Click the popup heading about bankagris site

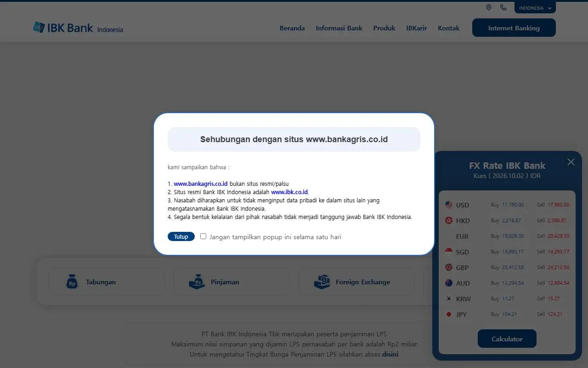[x=294, y=139]
